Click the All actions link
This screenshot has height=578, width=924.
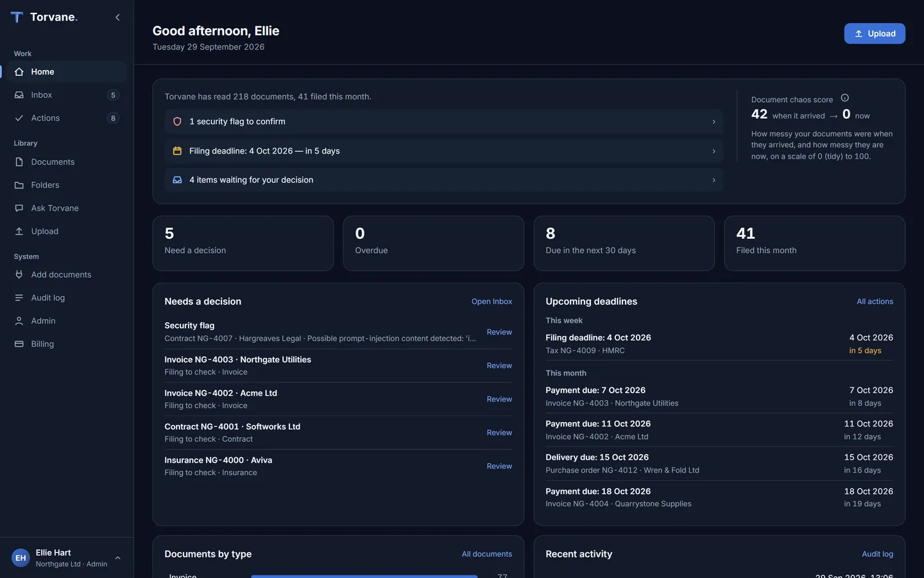point(875,301)
